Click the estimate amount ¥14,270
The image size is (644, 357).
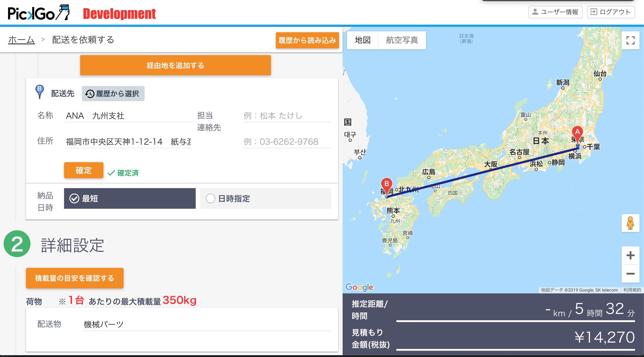pos(605,337)
